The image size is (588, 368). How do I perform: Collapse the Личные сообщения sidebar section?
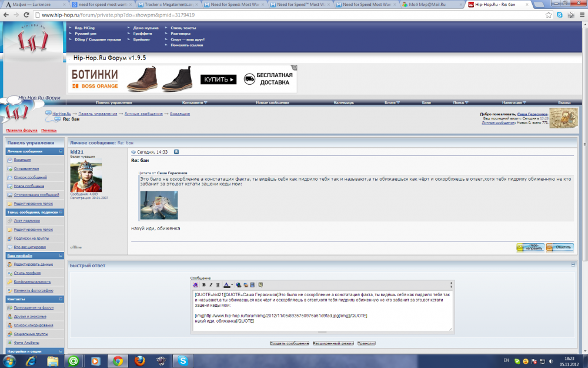(x=61, y=151)
